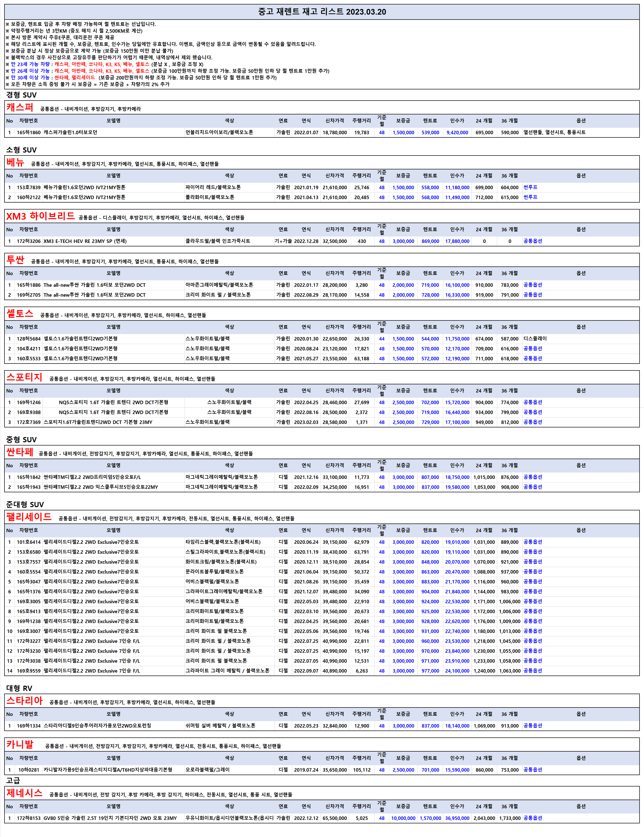
Task: Click 공통옵션 link in XM3 row
Action: pyautogui.click(x=533, y=241)
